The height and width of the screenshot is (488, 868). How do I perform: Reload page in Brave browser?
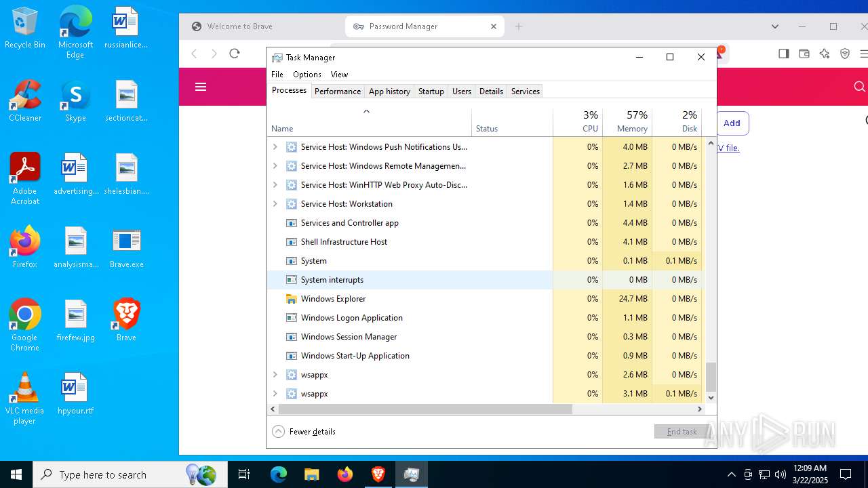(x=235, y=54)
